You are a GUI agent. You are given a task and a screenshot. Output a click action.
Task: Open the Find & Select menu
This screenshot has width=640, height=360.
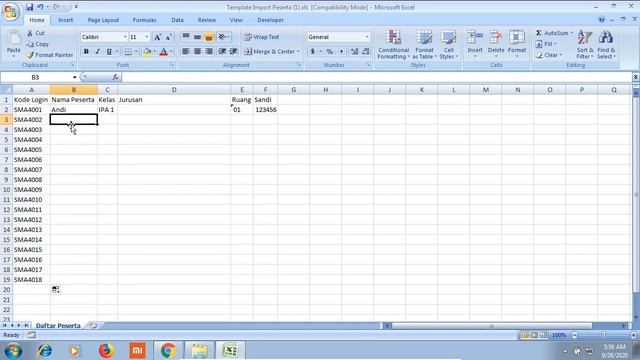606,45
